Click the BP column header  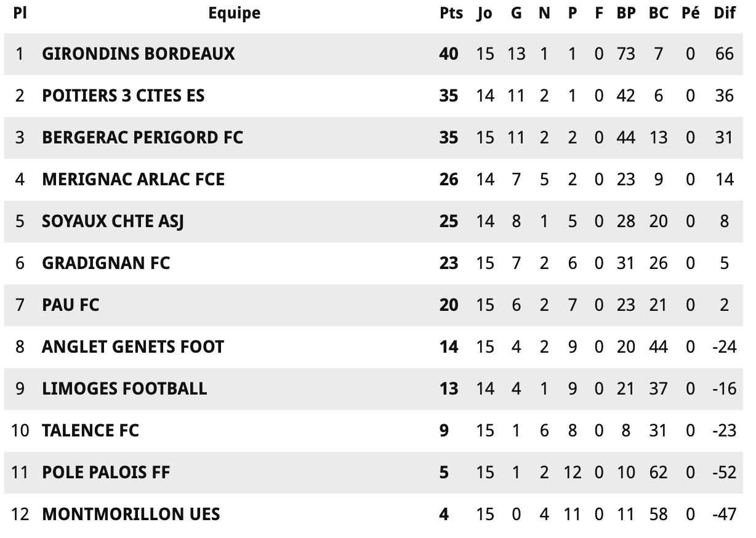point(626,13)
